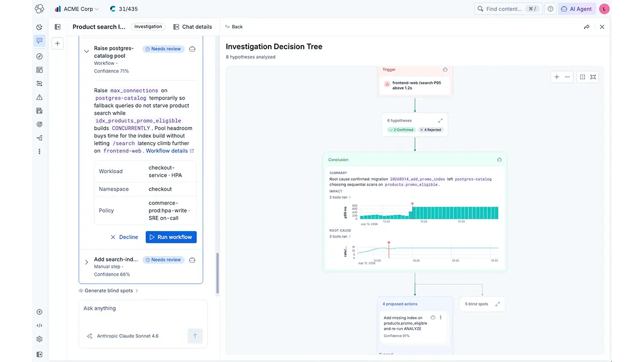Screen dimensions: 644x362
Task: Click the Product search l... chat title
Action: tap(99, 27)
